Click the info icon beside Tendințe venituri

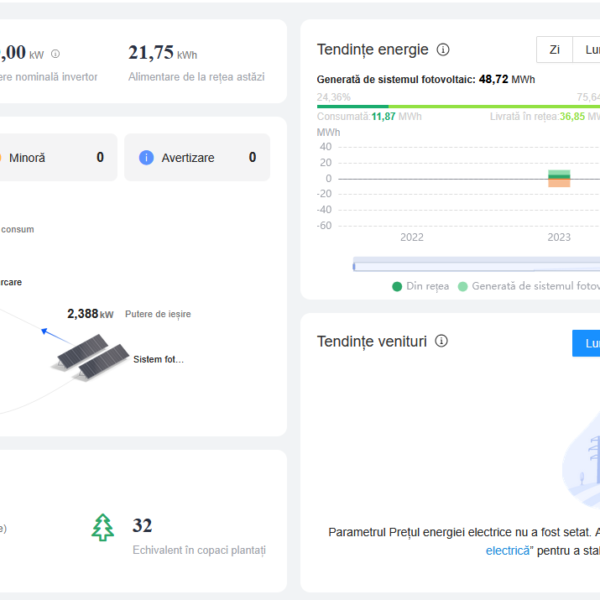tap(441, 341)
